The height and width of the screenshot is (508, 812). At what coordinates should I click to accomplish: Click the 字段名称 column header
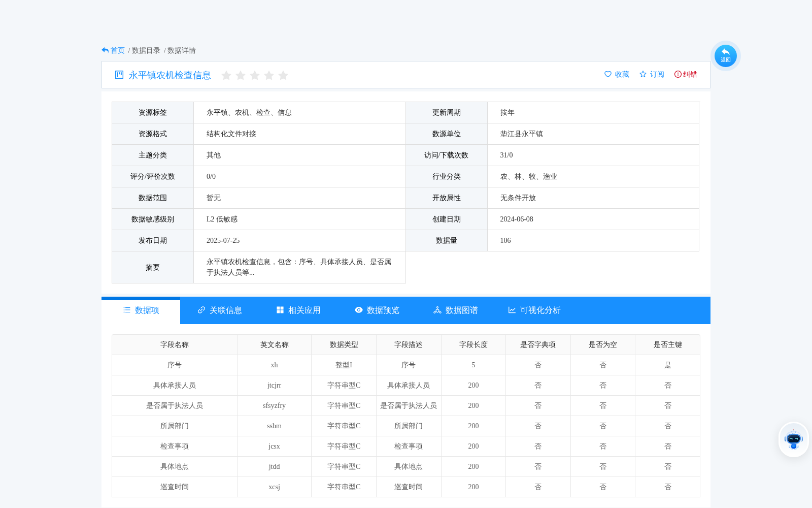175,345
